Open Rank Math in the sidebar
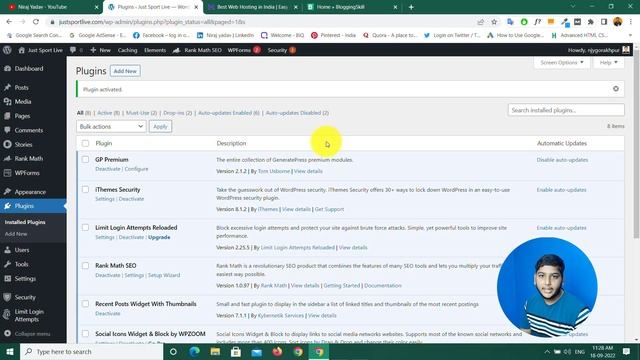This screenshot has height=360, width=640. point(29,158)
